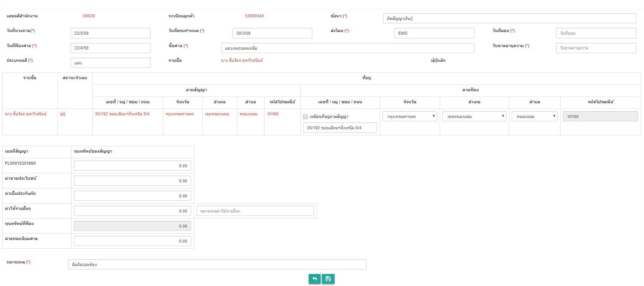Tick the เหมือนที่อยู่ตามสัญญา checkbox
Screen dimensions: 644x286
306,117
